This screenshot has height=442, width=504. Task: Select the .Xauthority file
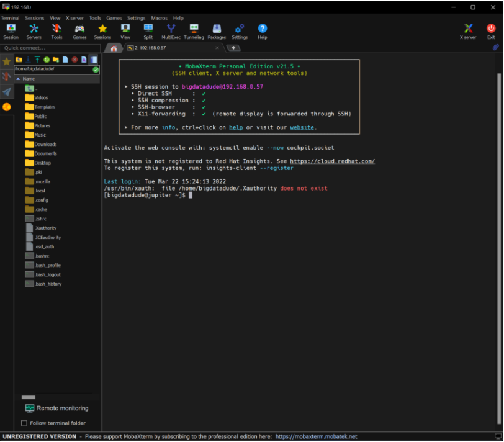pos(41,228)
